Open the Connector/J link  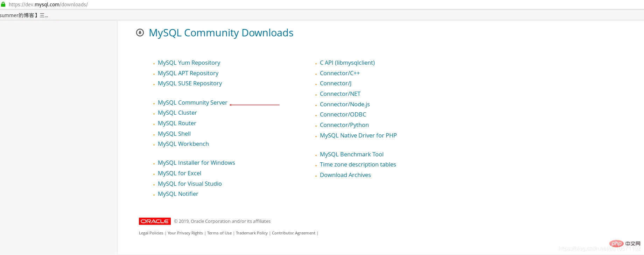coord(335,83)
